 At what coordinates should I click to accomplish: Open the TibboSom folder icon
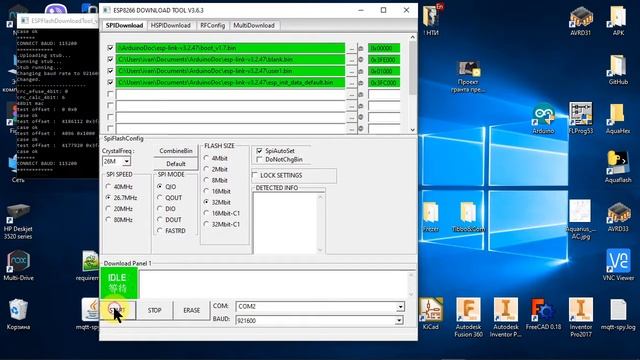coord(468,216)
